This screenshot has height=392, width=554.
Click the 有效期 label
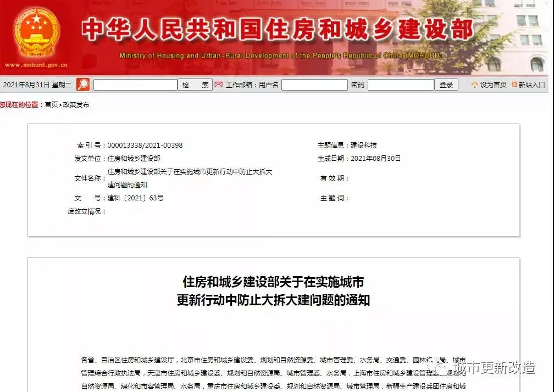coord(334,178)
